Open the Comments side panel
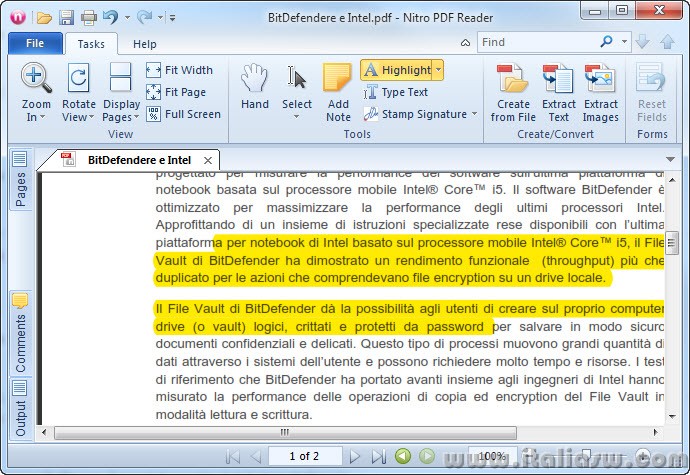The height and width of the screenshot is (475, 690). click(20, 333)
